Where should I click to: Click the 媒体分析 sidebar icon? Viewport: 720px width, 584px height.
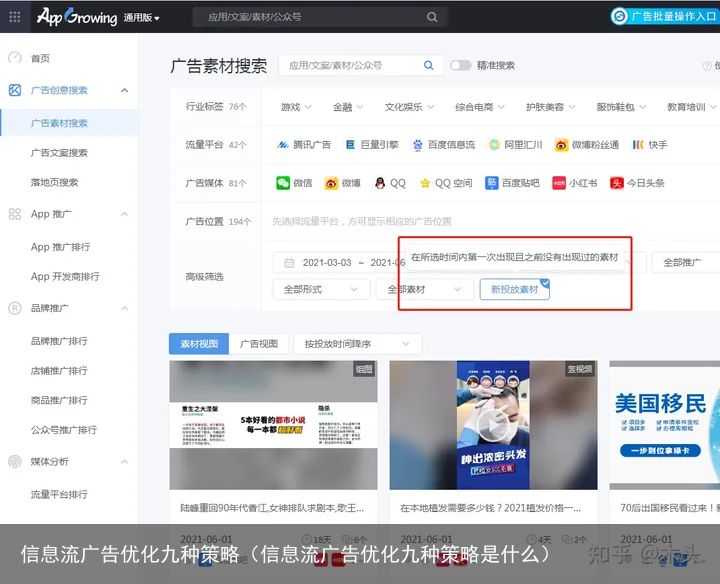(x=15, y=461)
